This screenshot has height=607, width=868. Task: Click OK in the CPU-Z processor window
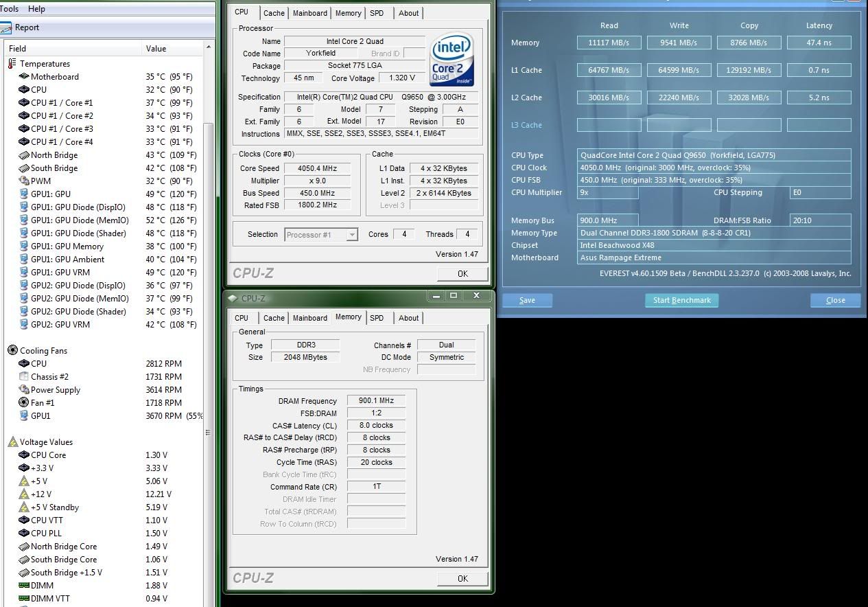462,273
